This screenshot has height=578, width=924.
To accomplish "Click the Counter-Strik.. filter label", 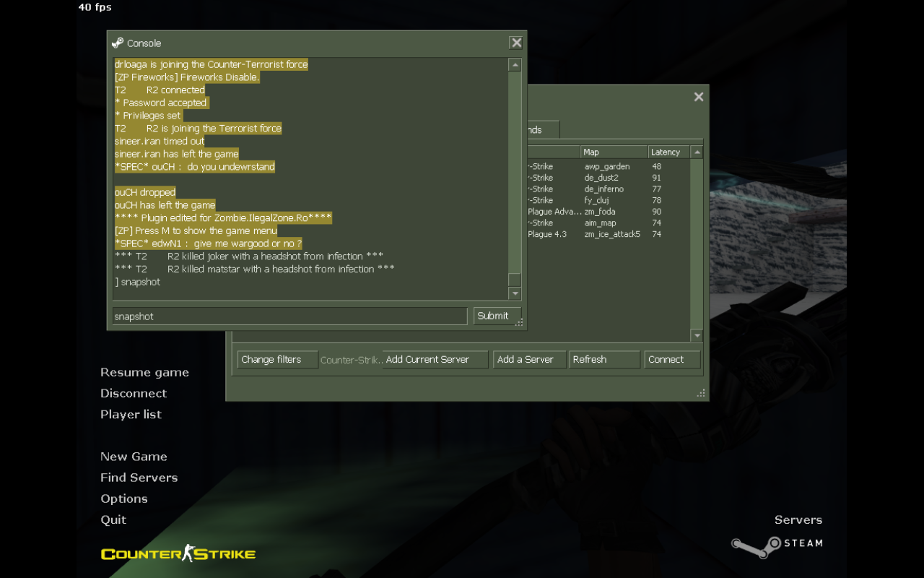I will 352,360.
